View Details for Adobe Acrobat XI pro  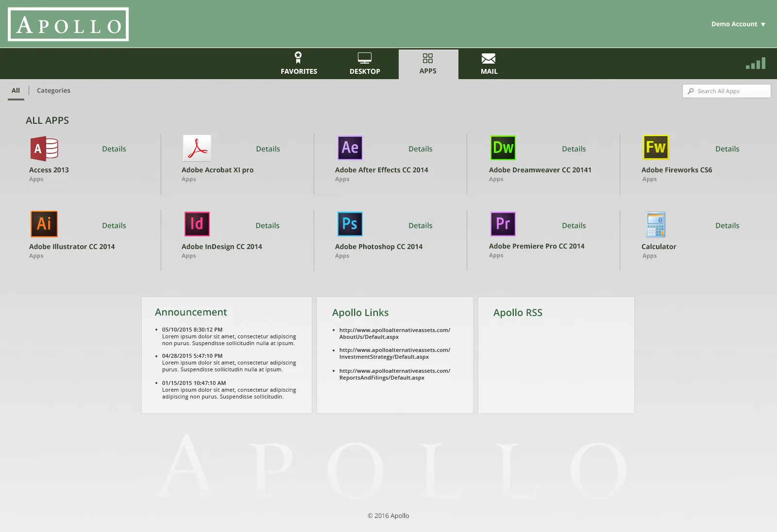tap(268, 149)
